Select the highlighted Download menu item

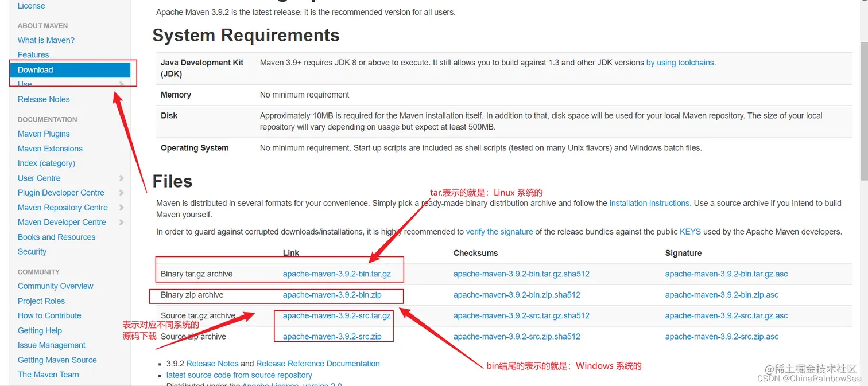coord(70,70)
